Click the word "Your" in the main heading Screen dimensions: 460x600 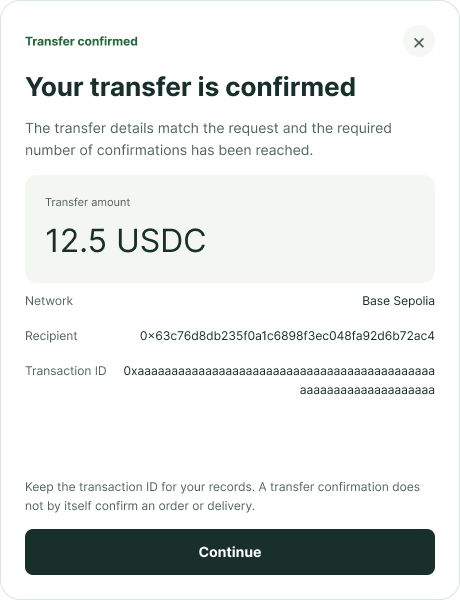[x=54, y=87]
